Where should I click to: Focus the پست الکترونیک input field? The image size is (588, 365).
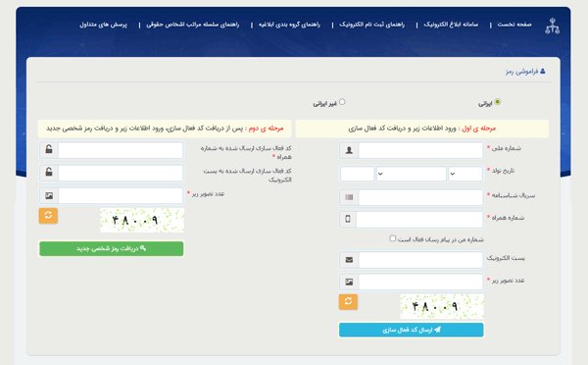[420, 260]
